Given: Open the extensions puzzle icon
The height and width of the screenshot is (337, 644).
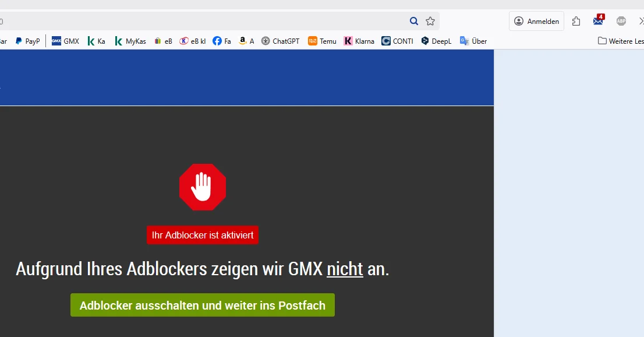Looking at the screenshot, I should click(576, 21).
